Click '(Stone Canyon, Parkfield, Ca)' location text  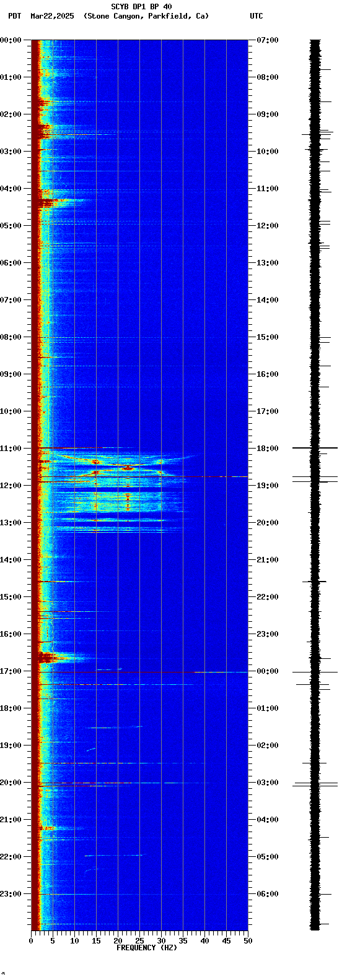coord(146,16)
